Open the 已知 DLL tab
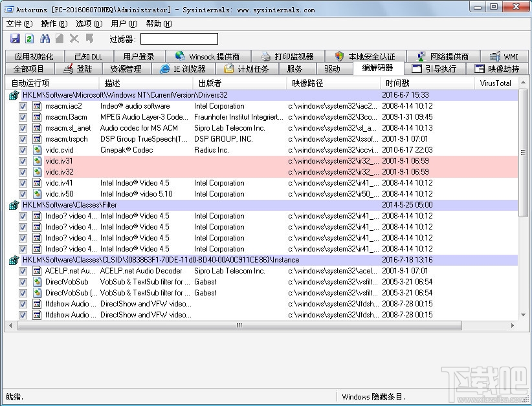Image resolution: width=532 pixels, height=406 pixels. (89, 56)
